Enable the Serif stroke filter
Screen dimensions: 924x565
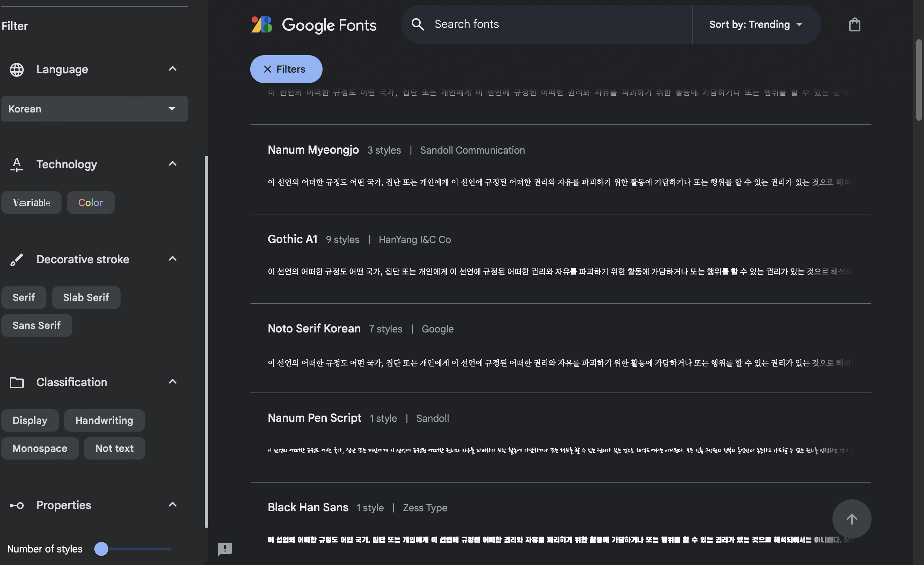pyautogui.click(x=24, y=298)
